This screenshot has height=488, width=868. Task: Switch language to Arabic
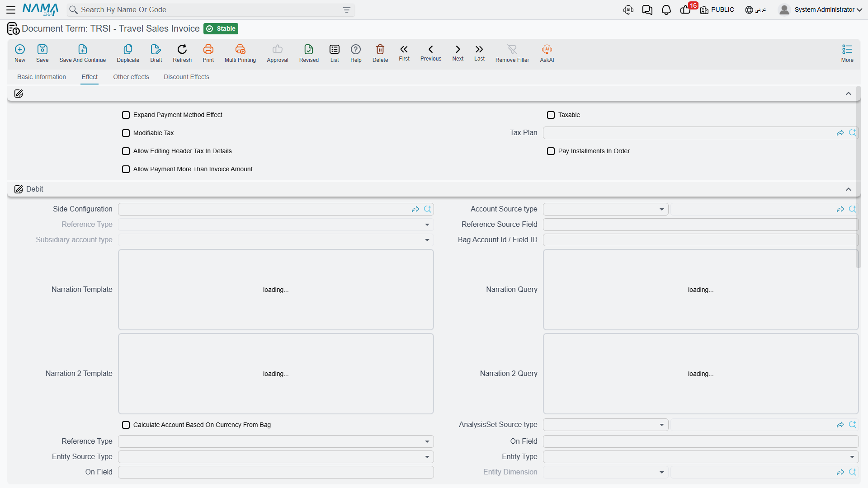click(x=755, y=9)
